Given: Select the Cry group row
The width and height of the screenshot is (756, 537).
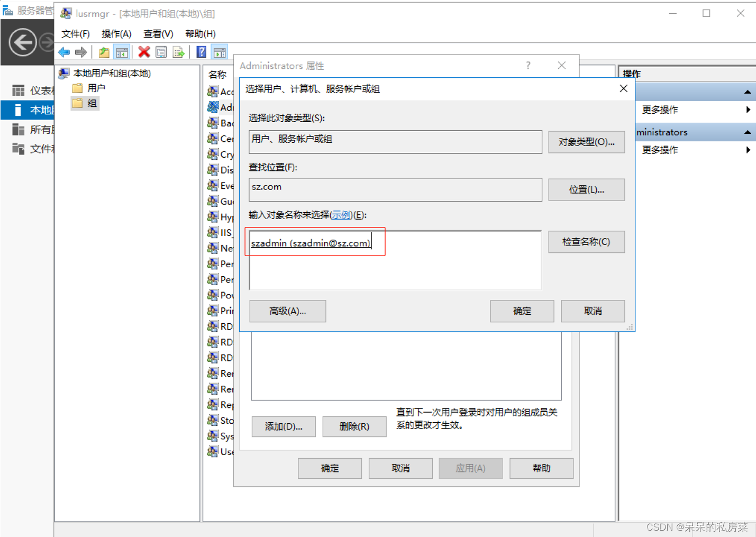Looking at the screenshot, I should click(x=220, y=154).
